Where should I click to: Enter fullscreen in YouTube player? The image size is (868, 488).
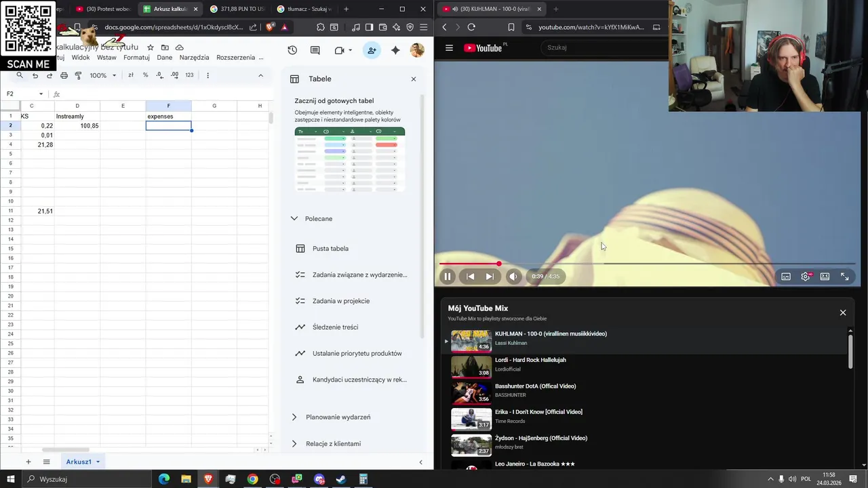point(845,277)
